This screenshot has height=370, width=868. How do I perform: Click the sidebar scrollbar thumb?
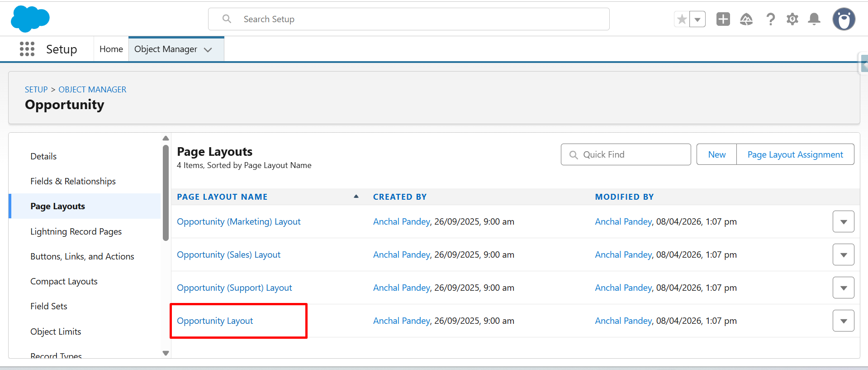point(166,192)
